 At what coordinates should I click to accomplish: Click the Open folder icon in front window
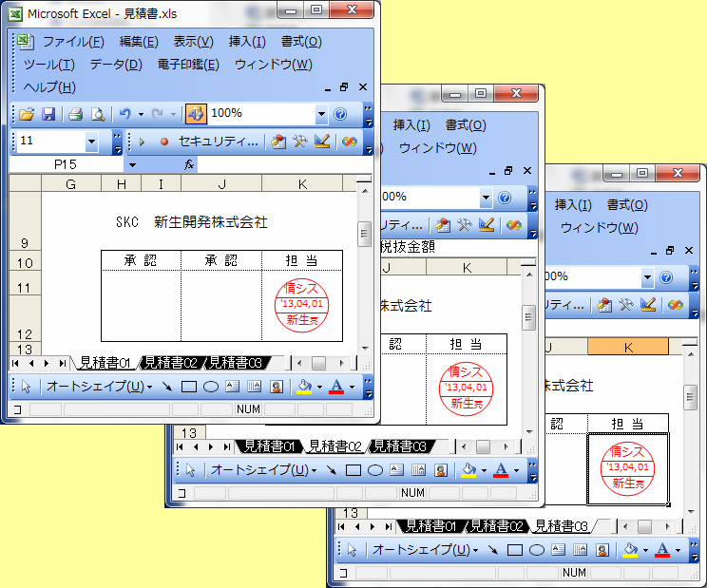pos(27,114)
